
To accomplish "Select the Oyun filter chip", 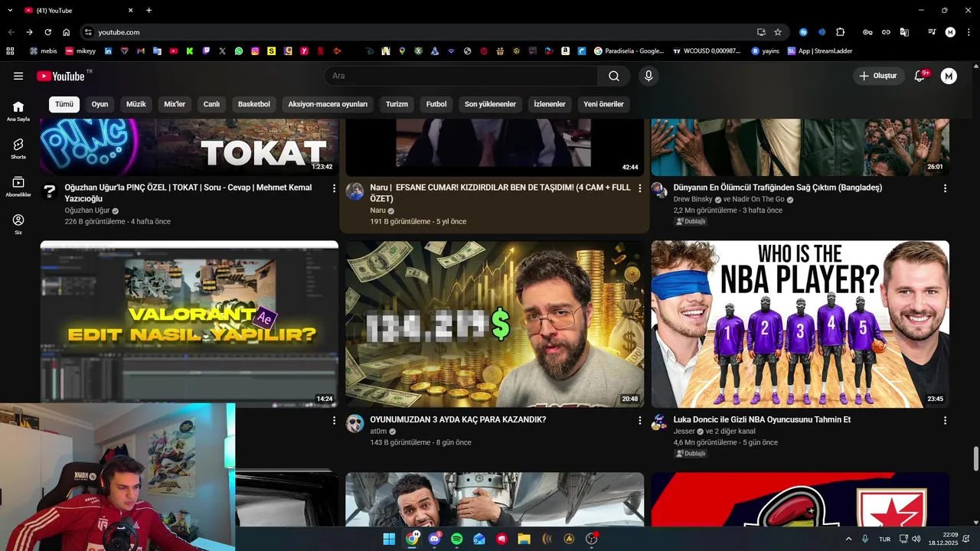I will click(100, 104).
